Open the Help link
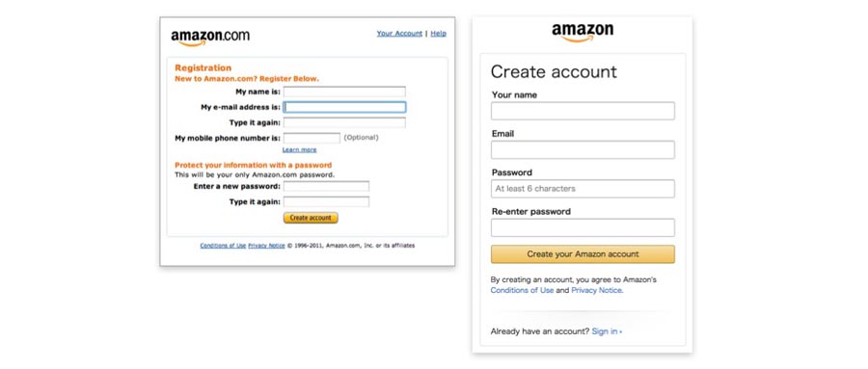 (x=439, y=33)
